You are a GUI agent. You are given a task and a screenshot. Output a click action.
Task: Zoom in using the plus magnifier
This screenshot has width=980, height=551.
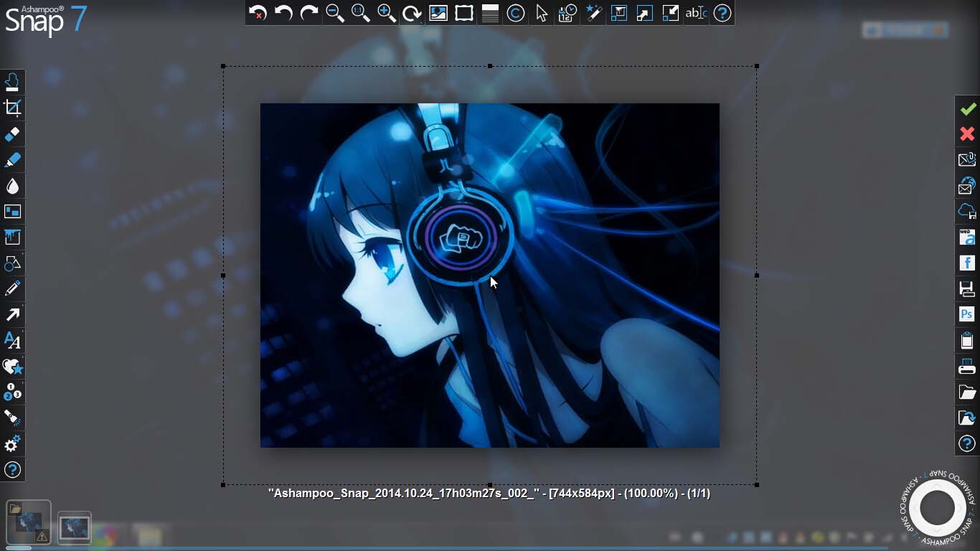tap(387, 13)
